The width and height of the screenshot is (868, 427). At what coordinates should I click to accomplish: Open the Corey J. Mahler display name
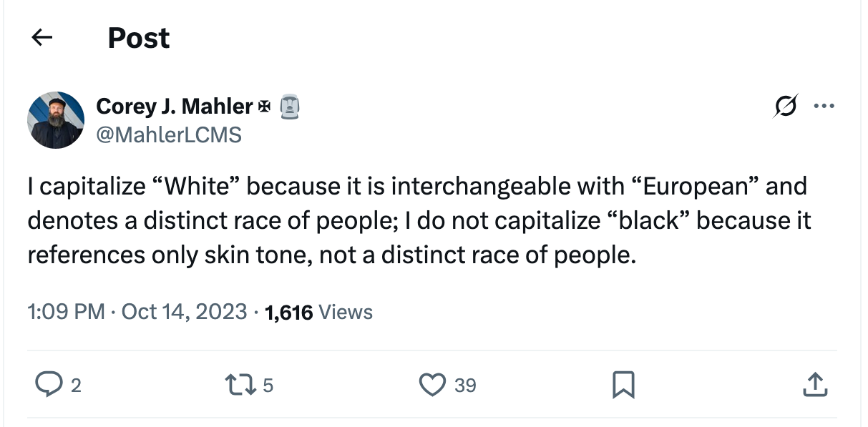point(174,107)
